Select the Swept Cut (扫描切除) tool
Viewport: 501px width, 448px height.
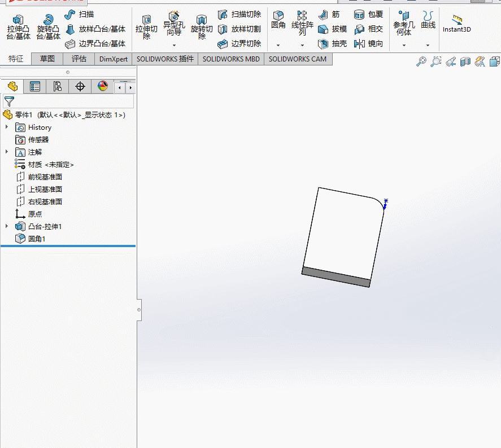tap(239, 14)
